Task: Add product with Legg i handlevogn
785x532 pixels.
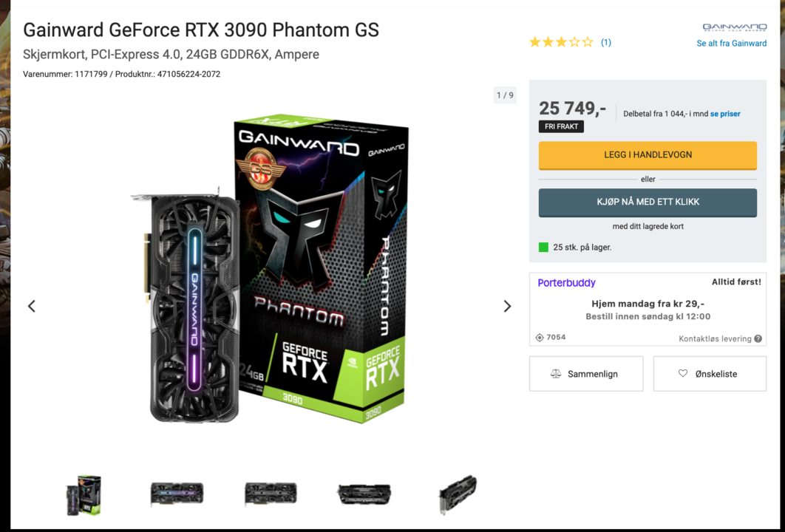Action: point(648,155)
